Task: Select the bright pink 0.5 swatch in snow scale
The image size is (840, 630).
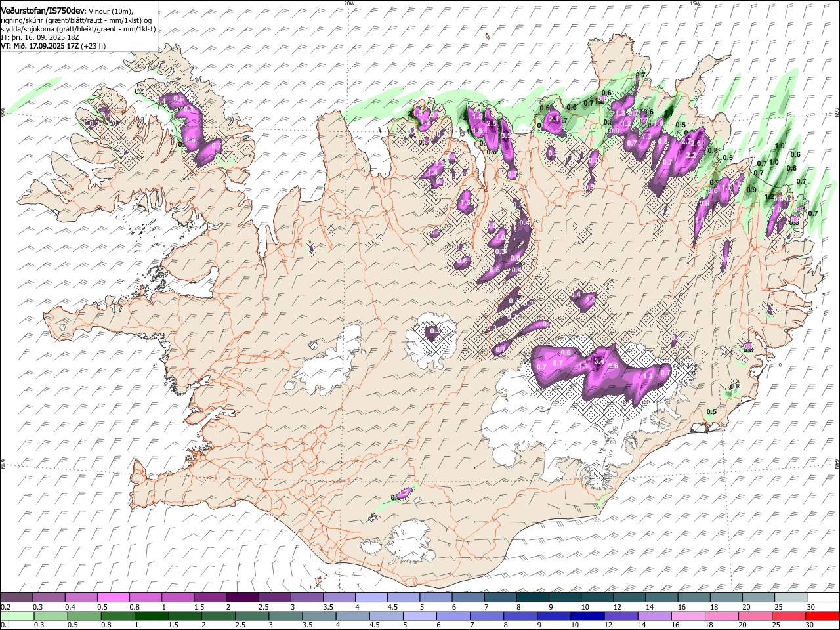Action: (x=114, y=598)
